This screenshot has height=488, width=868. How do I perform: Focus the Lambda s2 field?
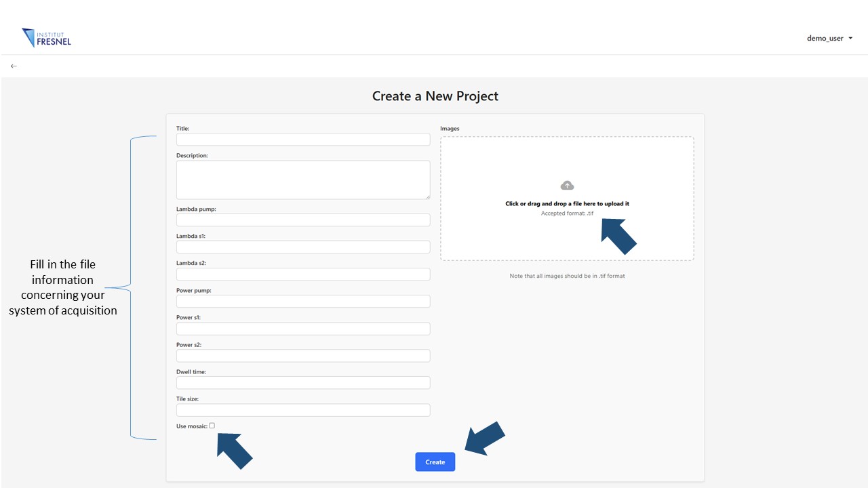[x=303, y=274]
